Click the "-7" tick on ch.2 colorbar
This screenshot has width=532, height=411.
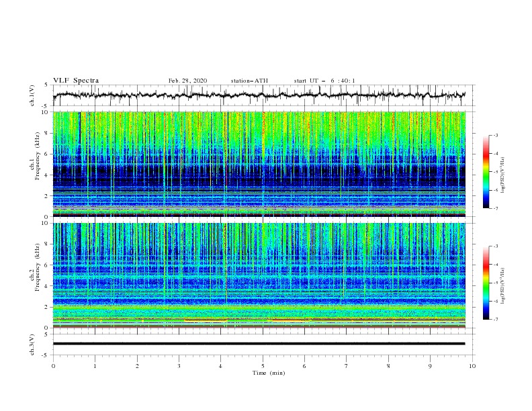tap(495, 319)
